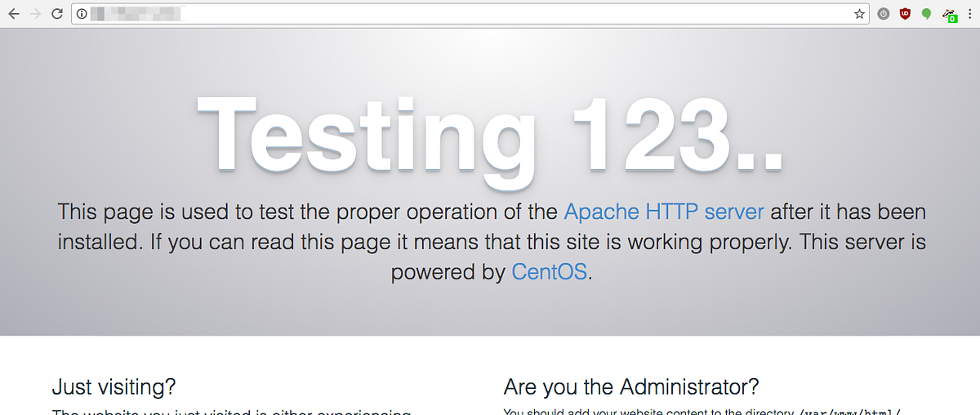
Task: Follow the CentOS link
Action: pyautogui.click(x=550, y=271)
